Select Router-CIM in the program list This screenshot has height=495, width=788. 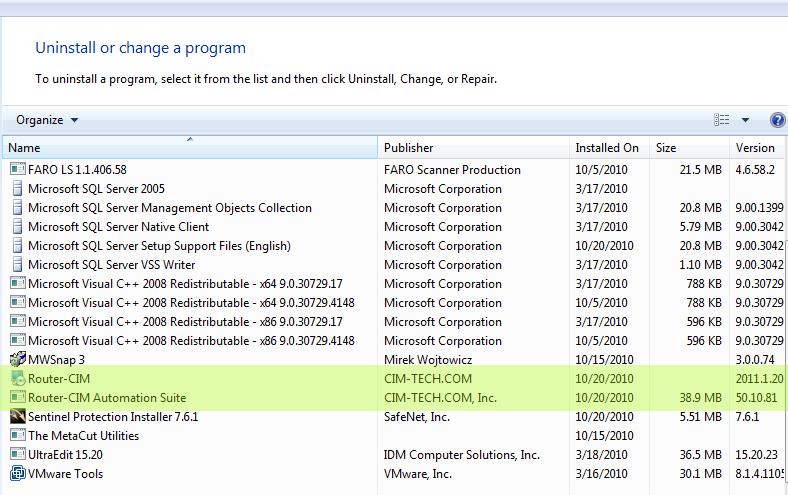click(x=59, y=379)
